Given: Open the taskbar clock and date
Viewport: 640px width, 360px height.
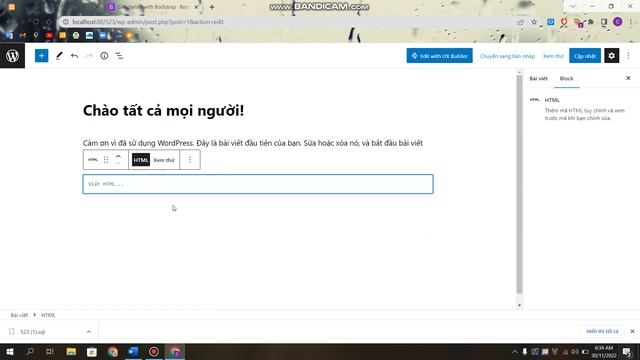Looking at the screenshot, I should click(x=604, y=351).
